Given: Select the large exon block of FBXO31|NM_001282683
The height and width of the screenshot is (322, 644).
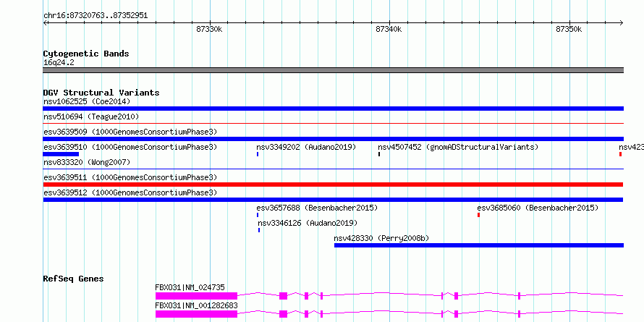Looking at the screenshot, I should [196, 314].
